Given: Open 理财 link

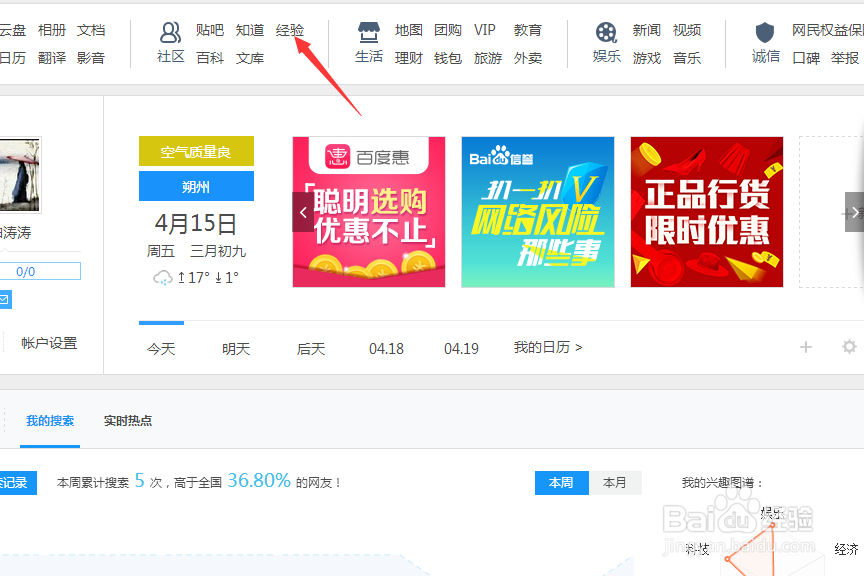Looking at the screenshot, I should [x=408, y=58].
